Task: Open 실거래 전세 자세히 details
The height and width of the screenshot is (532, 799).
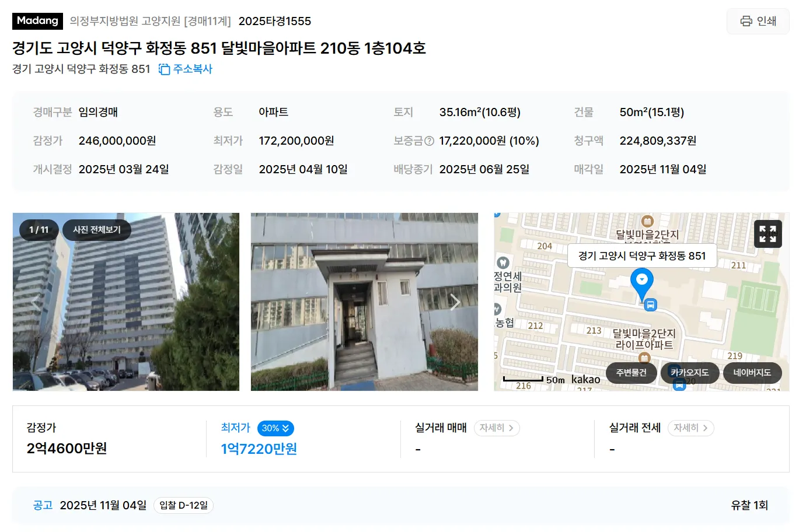Action: pos(690,428)
